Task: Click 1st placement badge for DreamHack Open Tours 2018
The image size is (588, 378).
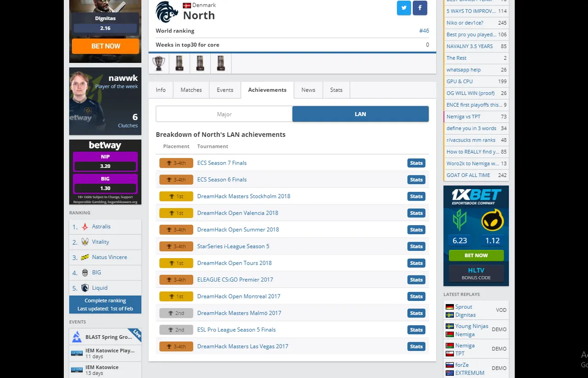Action: [x=176, y=263]
